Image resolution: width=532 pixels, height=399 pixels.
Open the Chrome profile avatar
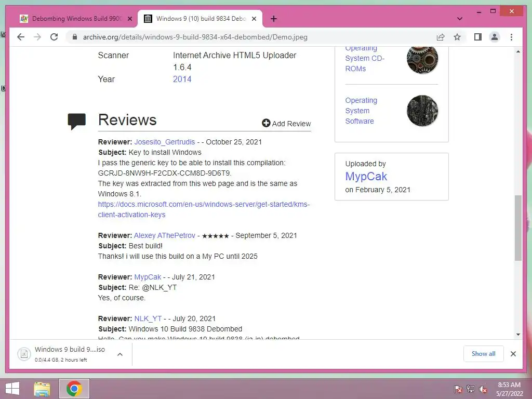point(495,37)
